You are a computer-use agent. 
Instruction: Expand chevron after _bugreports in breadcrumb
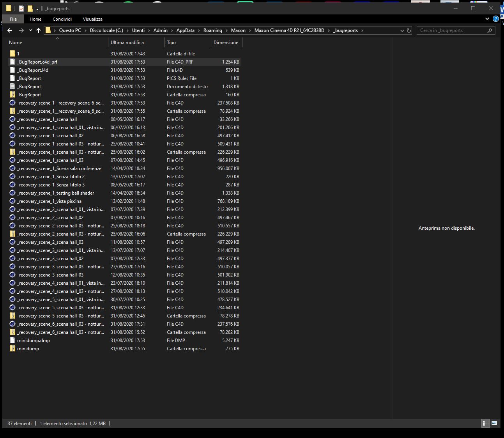(362, 30)
